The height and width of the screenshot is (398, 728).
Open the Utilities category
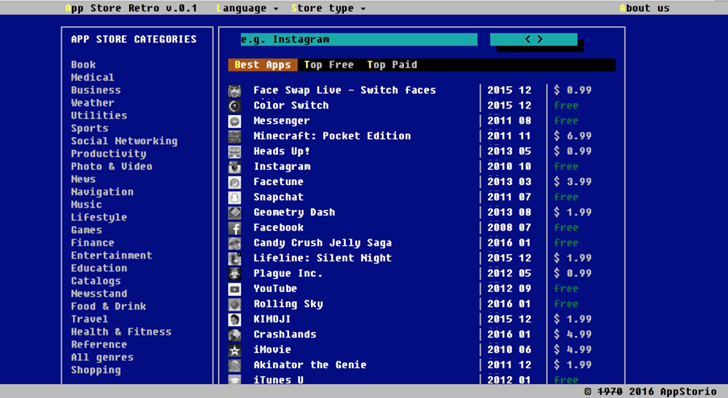pyautogui.click(x=99, y=116)
